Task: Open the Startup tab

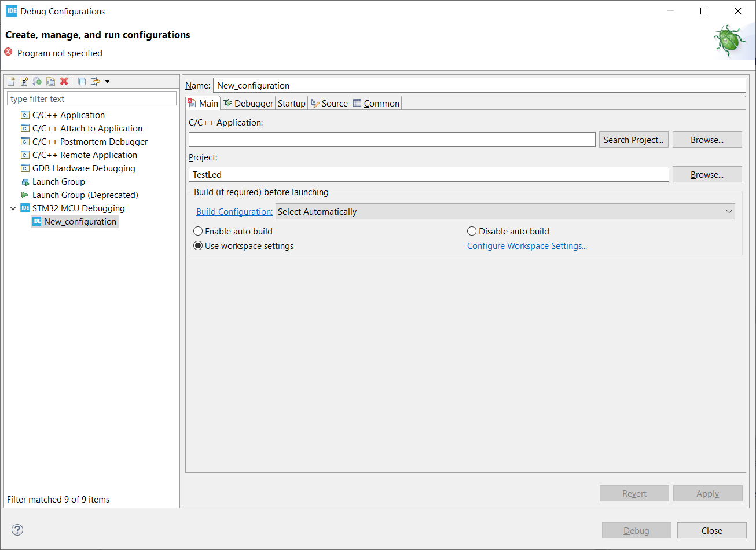Action: tap(291, 103)
